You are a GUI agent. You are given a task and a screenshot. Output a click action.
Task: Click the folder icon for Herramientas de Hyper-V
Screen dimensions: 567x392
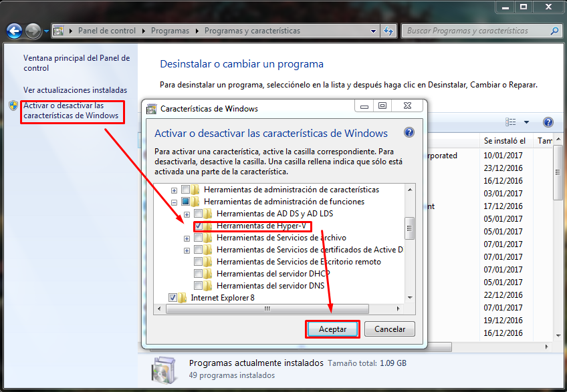(207, 226)
